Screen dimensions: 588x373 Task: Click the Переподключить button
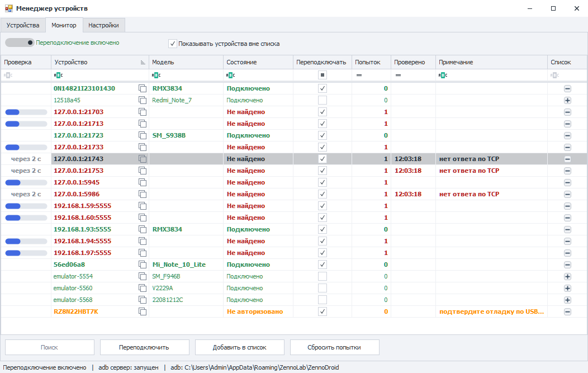point(144,347)
